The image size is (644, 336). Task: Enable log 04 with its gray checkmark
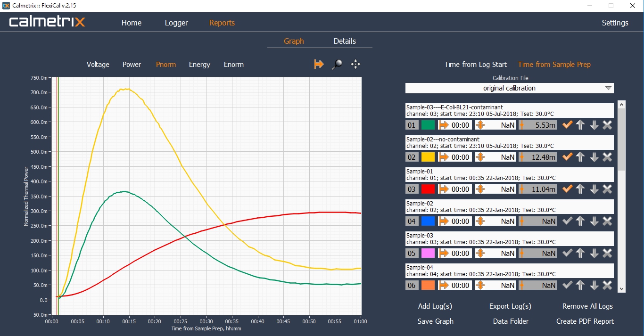567,221
